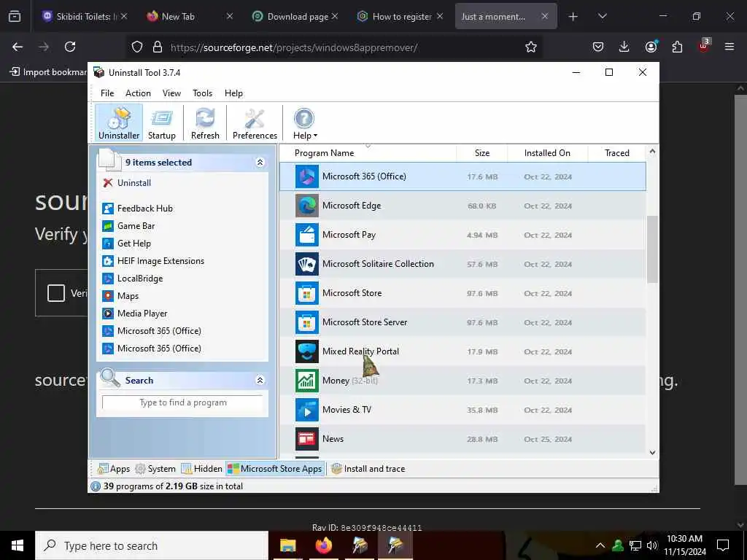
Task: Switch to the Hidden tab
Action: pos(201,469)
